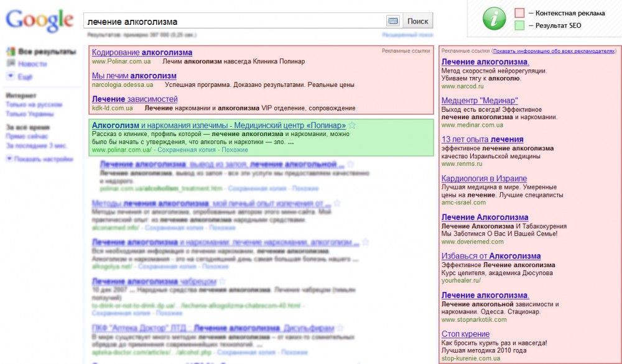622x364 pixels.
Task: Click the ad URL "narcologia.odessa.ua"
Action: pyautogui.click(x=123, y=84)
